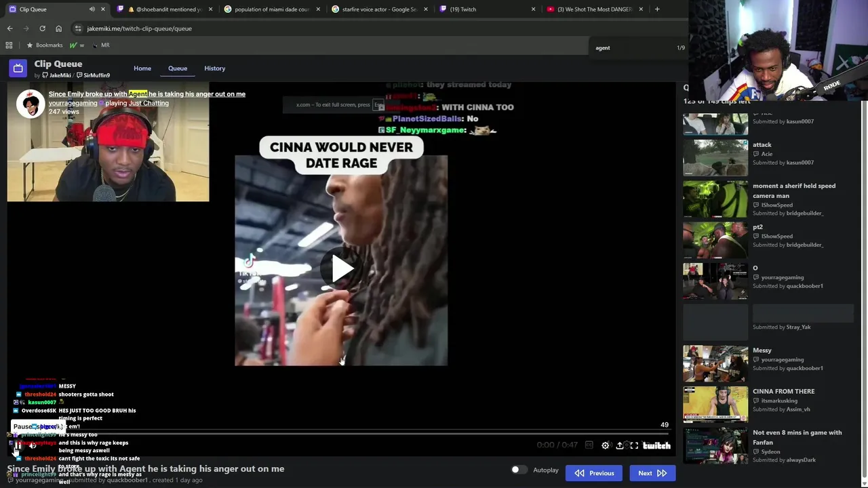Viewport: 868px width, 488px height.
Task: Open the History navigation item
Action: [214, 68]
